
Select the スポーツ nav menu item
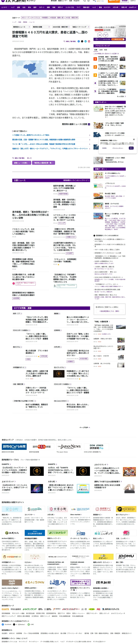tap(42, 8)
